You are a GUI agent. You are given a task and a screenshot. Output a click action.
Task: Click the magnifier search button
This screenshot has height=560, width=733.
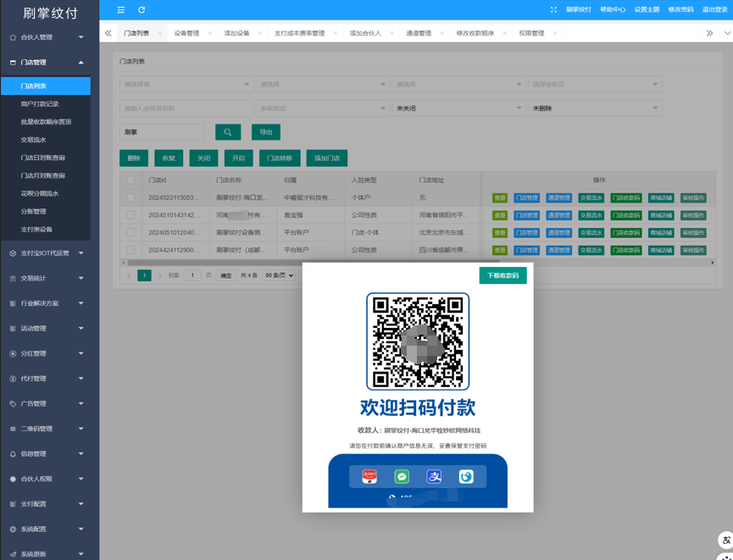click(228, 132)
